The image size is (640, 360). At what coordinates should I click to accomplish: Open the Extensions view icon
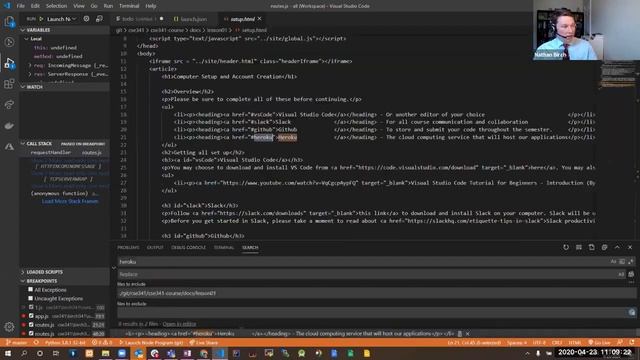point(9,84)
